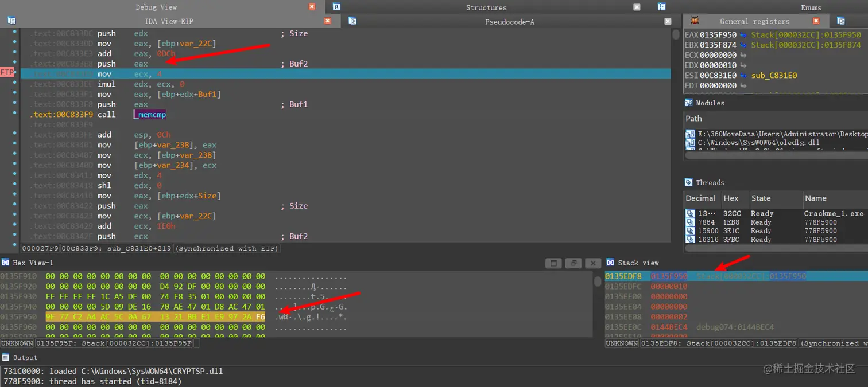This screenshot has height=387, width=868.
Task: Open the Enums tab
Action: click(811, 7)
